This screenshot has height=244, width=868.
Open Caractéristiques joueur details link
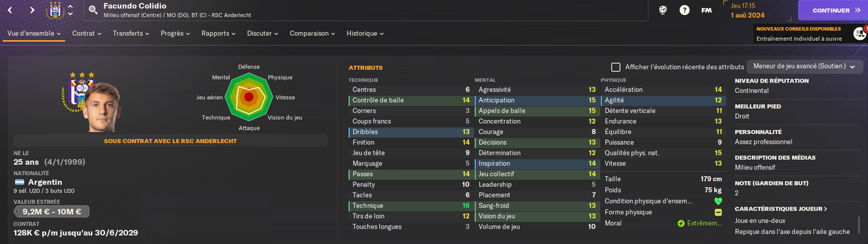(x=781, y=209)
